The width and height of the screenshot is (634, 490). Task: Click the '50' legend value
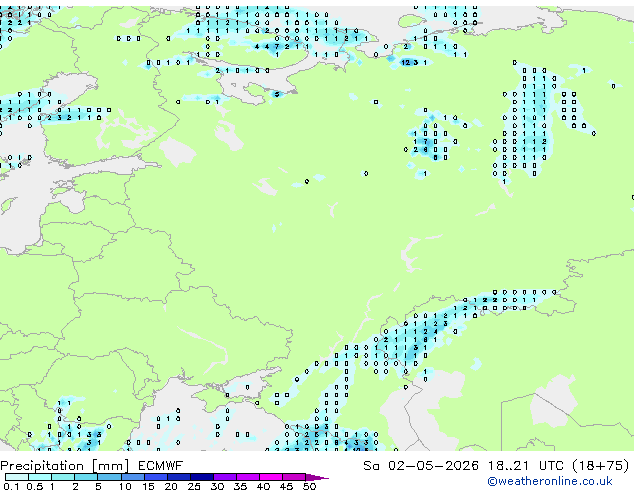click(x=309, y=486)
